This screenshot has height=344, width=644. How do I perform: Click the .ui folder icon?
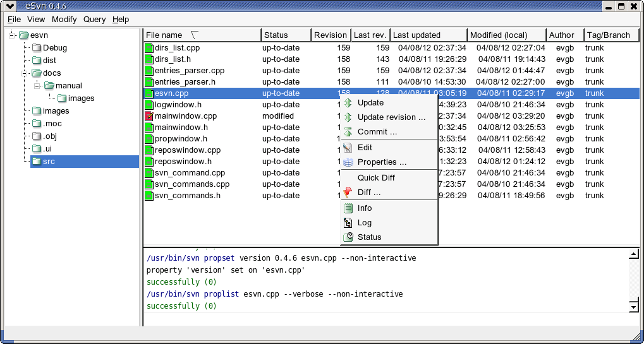(x=37, y=148)
